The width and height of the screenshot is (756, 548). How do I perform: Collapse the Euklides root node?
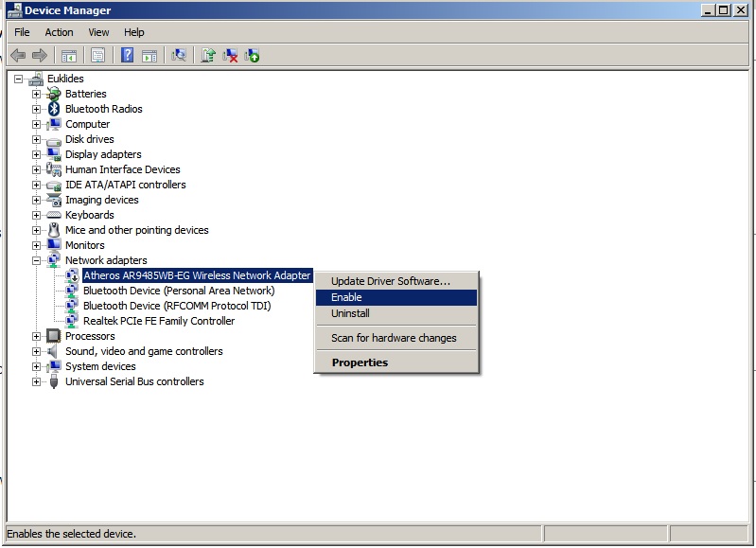[x=18, y=79]
